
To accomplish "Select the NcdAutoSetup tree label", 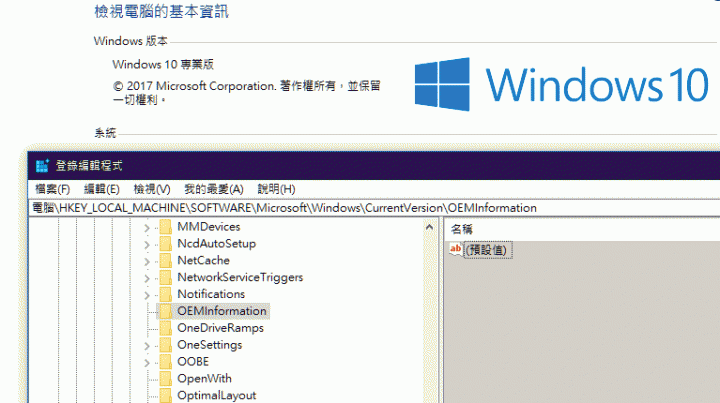I will pos(216,244).
